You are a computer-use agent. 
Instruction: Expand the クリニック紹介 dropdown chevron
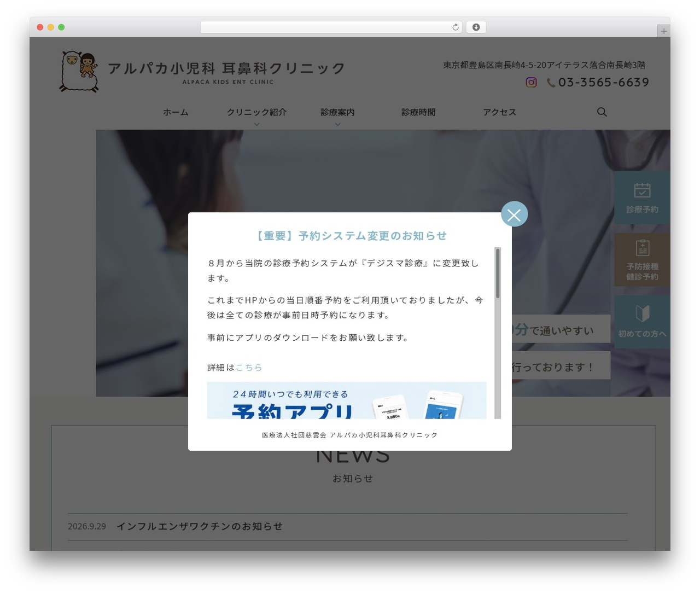click(256, 124)
